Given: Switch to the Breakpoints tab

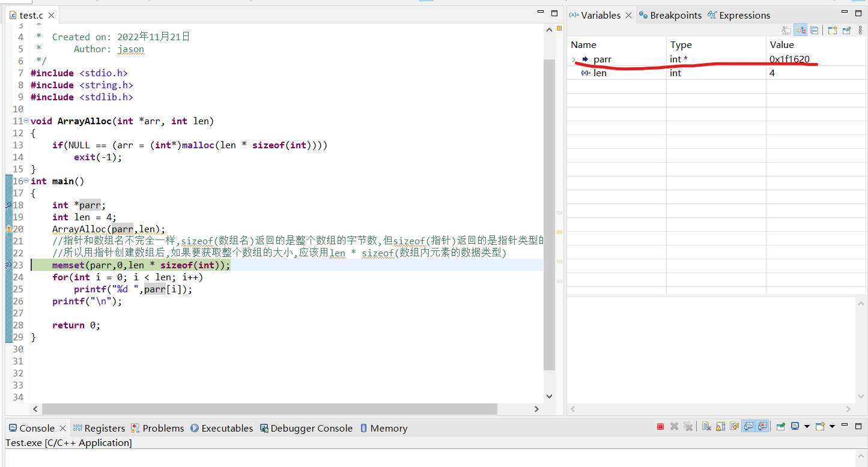Looking at the screenshot, I should 670,16.
